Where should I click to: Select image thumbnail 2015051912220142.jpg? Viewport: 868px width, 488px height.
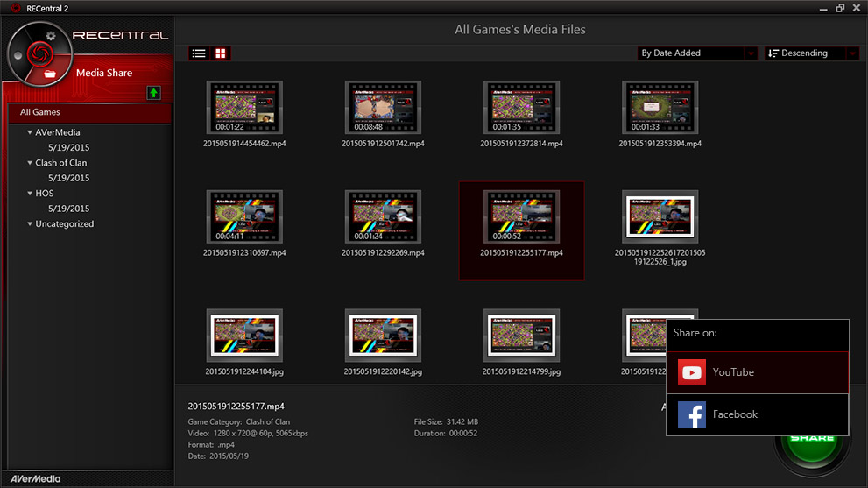coord(383,336)
